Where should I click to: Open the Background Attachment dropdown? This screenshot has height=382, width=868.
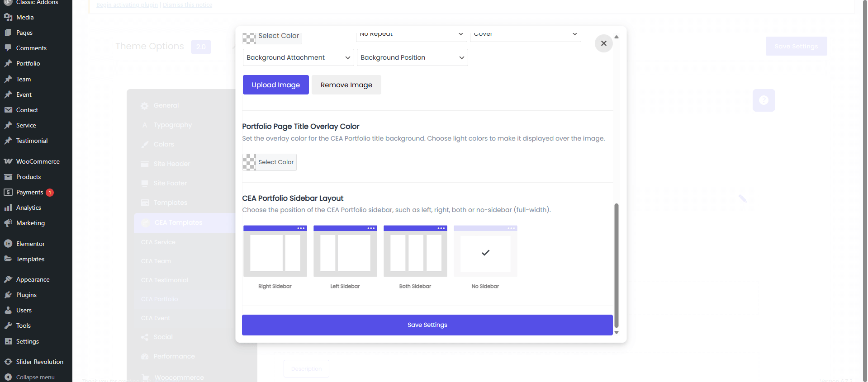pos(298,57)
